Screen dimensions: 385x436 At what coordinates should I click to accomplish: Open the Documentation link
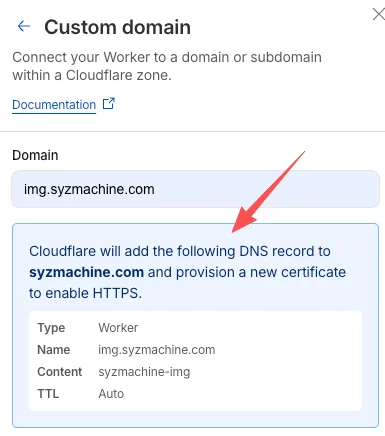54,105
